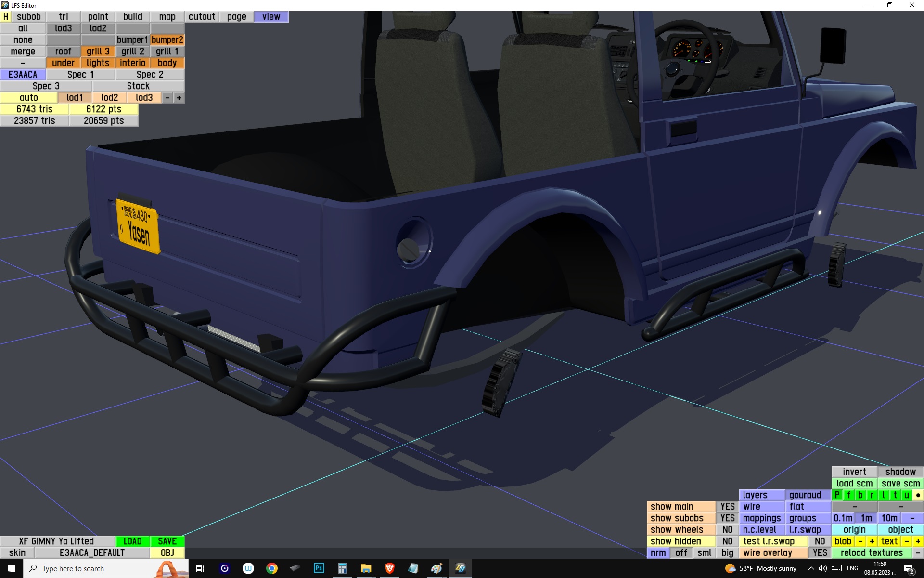The height and width of the screenshot is (578, 924).
Task: Click the H hide-buttons toggle in top-left corner
Action: point(6,17)
